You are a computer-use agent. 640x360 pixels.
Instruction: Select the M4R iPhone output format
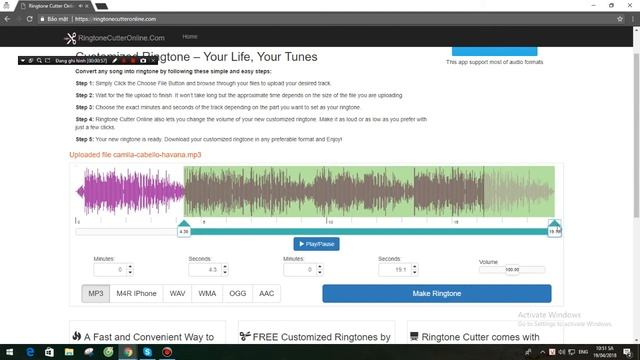(136, 293)
